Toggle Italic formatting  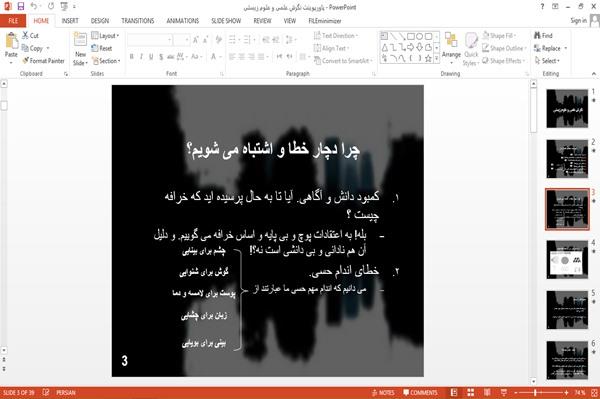pyautogui.click(x=141, y=57)
